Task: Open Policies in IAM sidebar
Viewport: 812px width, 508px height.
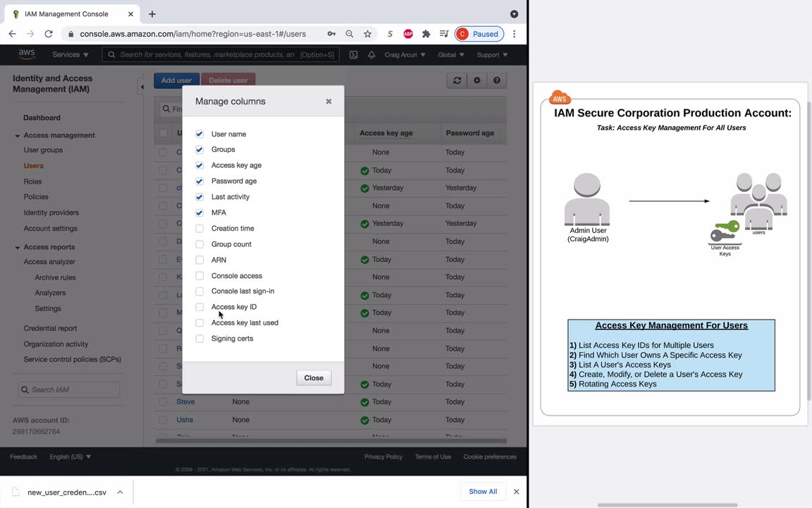Action: click(x=36, y=197)
